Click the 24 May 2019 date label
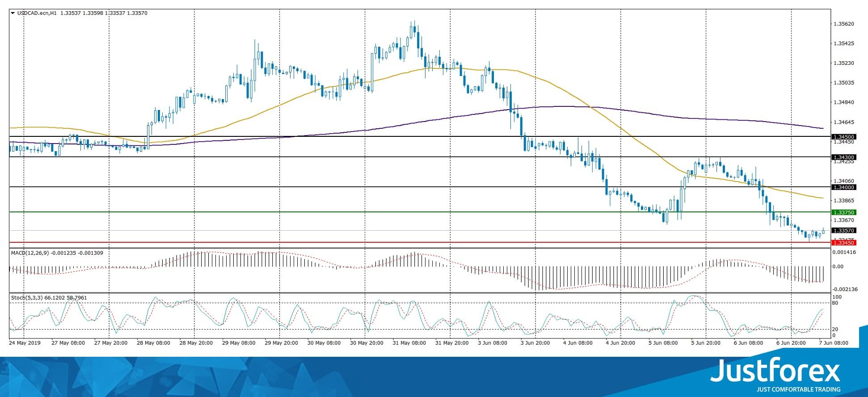Image resolution: width=868 pixels, height=397 pixels. point(25,343)
